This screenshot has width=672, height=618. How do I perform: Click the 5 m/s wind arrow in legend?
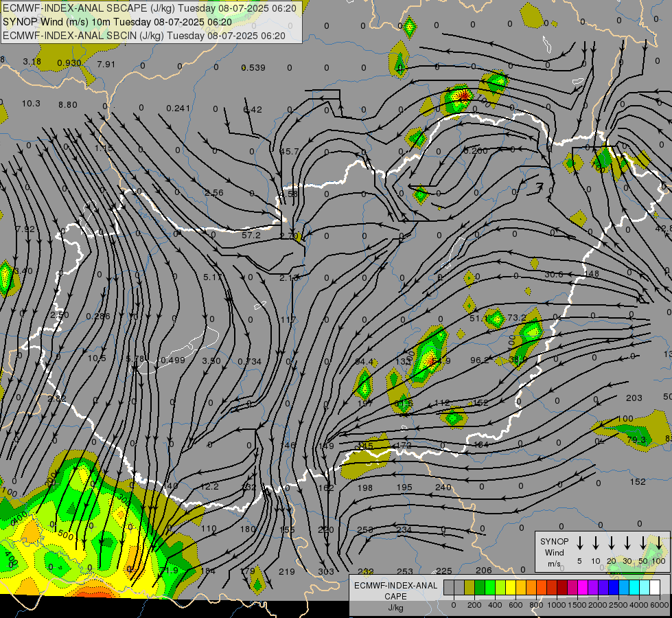click(580, 543)
